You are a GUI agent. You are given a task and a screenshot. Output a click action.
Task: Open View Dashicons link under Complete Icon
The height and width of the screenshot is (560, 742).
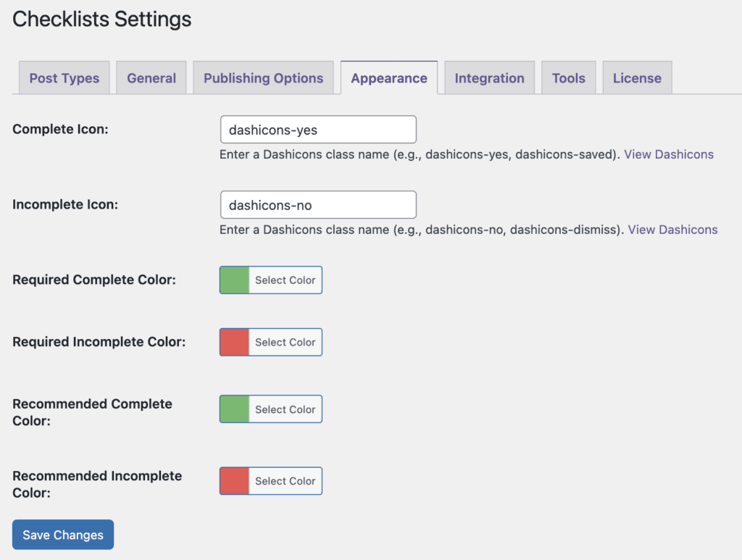pyautogui.click(x=669, y=154)
